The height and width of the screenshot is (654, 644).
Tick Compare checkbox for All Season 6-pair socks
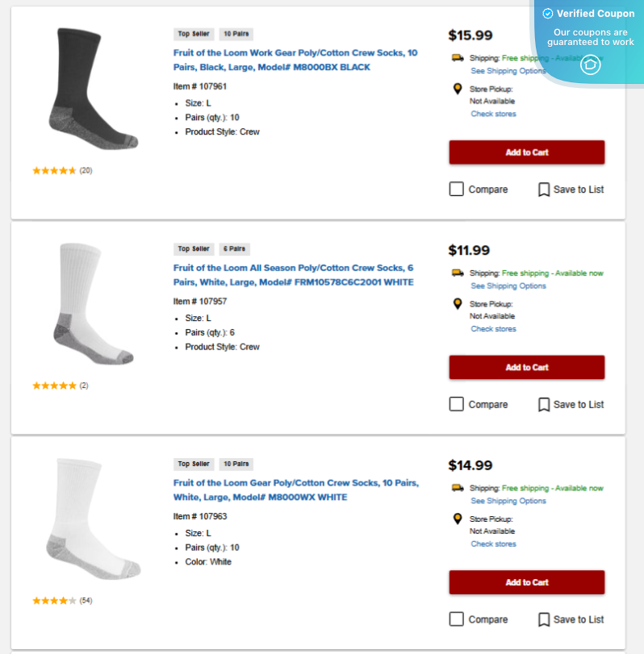[x=457, y=404]
